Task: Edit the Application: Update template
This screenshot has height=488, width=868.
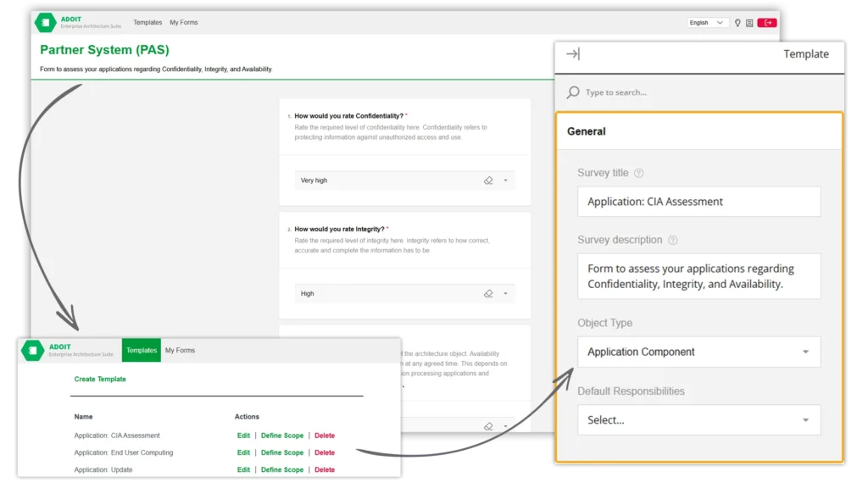Action: 243,469
